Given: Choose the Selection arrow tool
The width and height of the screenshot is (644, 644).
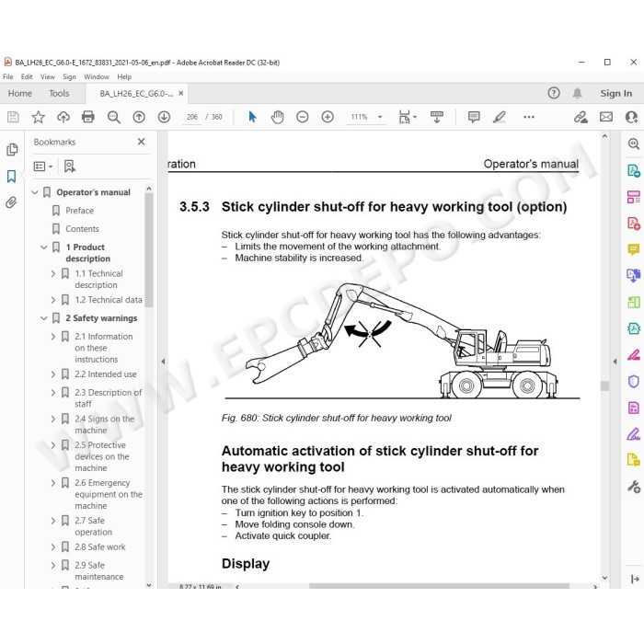Looking at the screenshot, I should [252, 117].
